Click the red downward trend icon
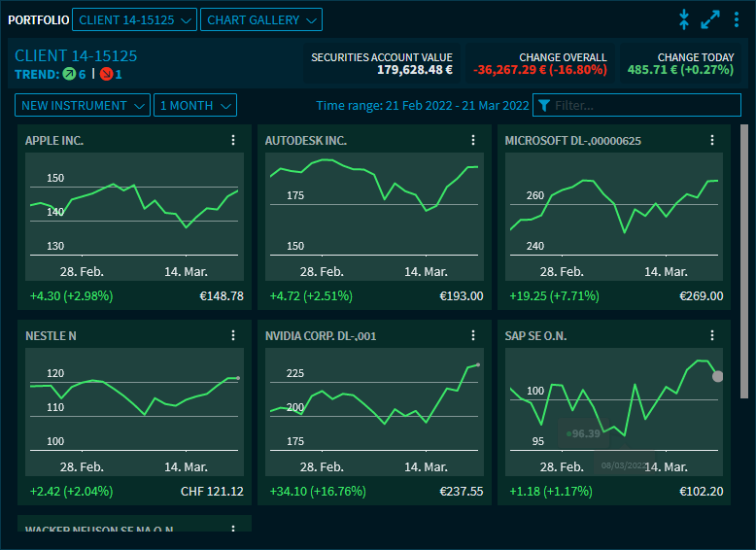The width and height of the screenshot is (756, 550). coord(106,74)
